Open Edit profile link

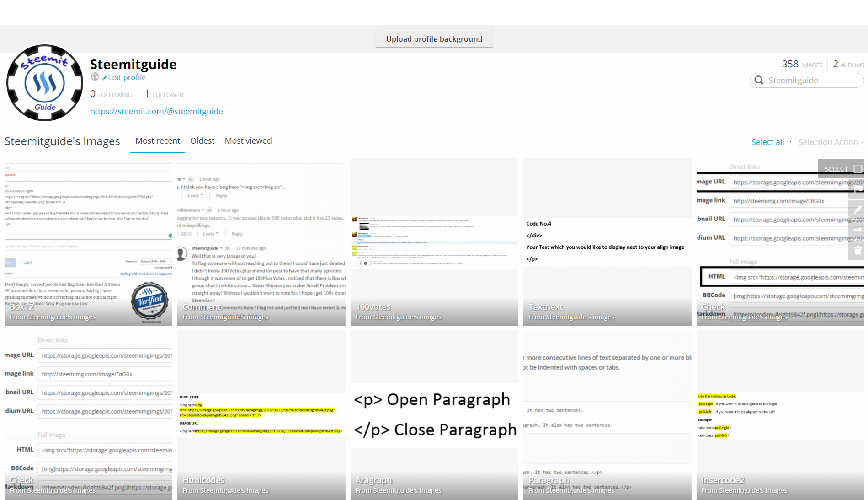[x=124, y=77]
